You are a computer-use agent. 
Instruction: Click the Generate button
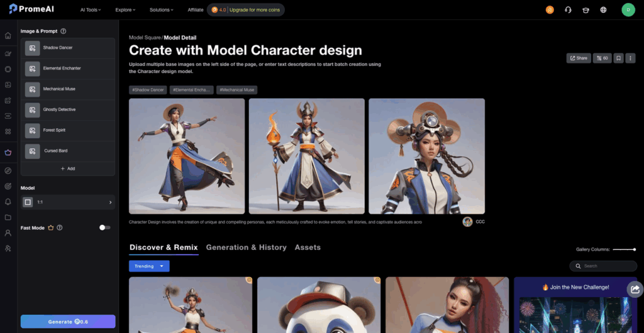point(68,322)
